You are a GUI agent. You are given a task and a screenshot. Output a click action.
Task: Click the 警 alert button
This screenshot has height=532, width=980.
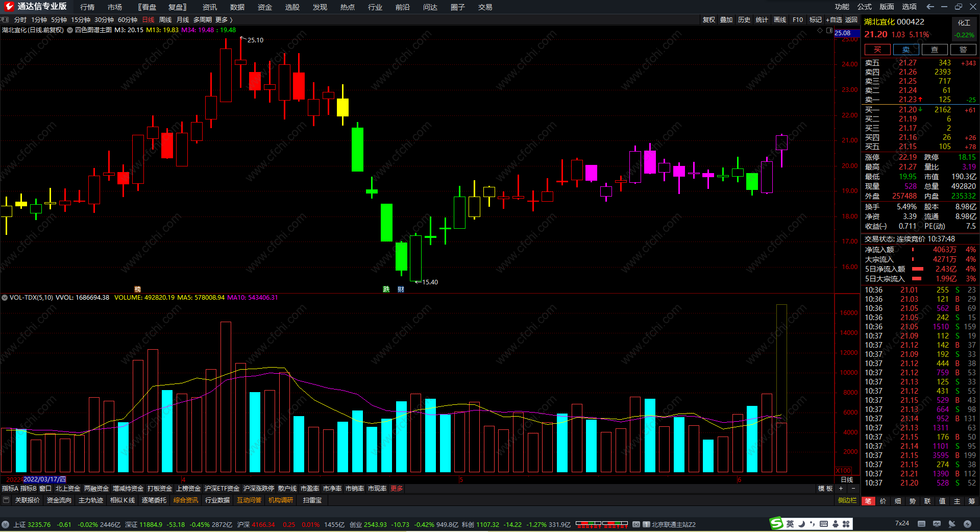point(963,50)
